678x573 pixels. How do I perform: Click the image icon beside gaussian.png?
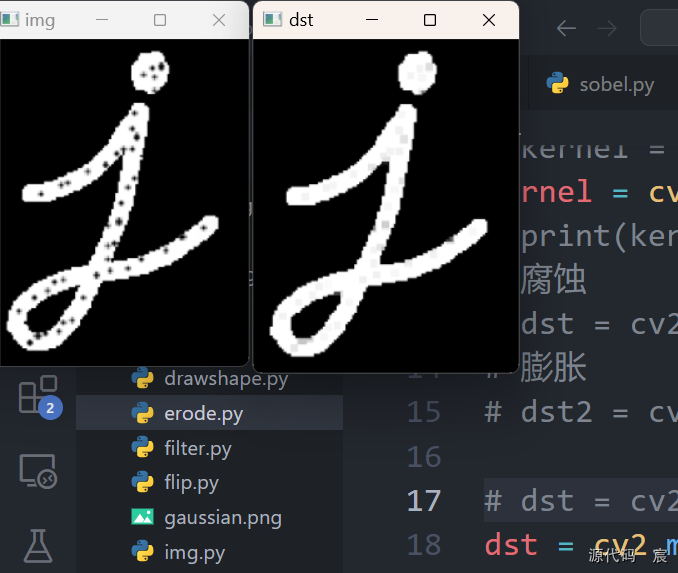pyautogui.click(x=143, y=517)
